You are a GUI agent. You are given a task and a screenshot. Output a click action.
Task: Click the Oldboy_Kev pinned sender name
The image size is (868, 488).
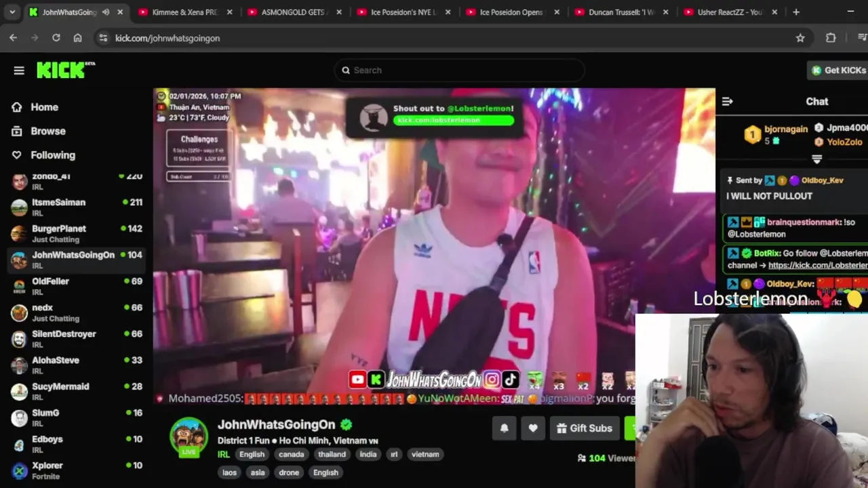pyautogui.click(x=823, y=181)
